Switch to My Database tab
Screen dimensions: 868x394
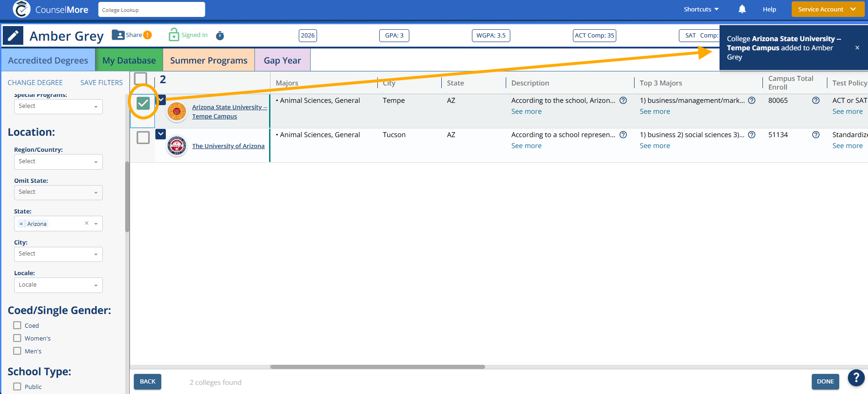pyautogui.click(x=129, y=60)
